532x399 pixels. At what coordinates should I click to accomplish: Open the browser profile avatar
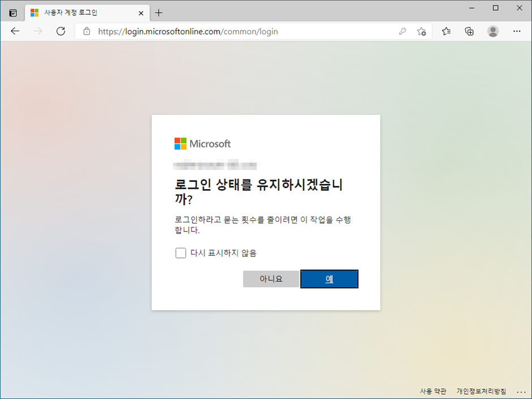pyautogui.click(x=492, y=31)
